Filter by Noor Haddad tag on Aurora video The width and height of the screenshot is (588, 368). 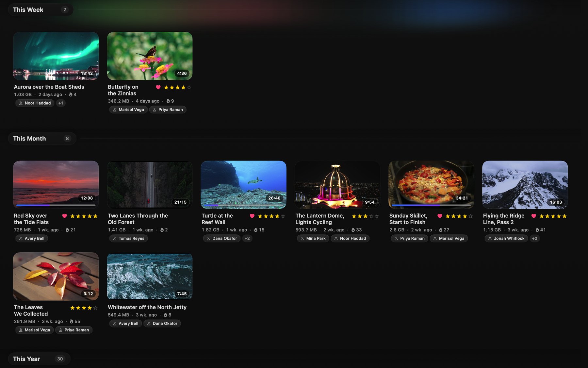coord(35,103)
